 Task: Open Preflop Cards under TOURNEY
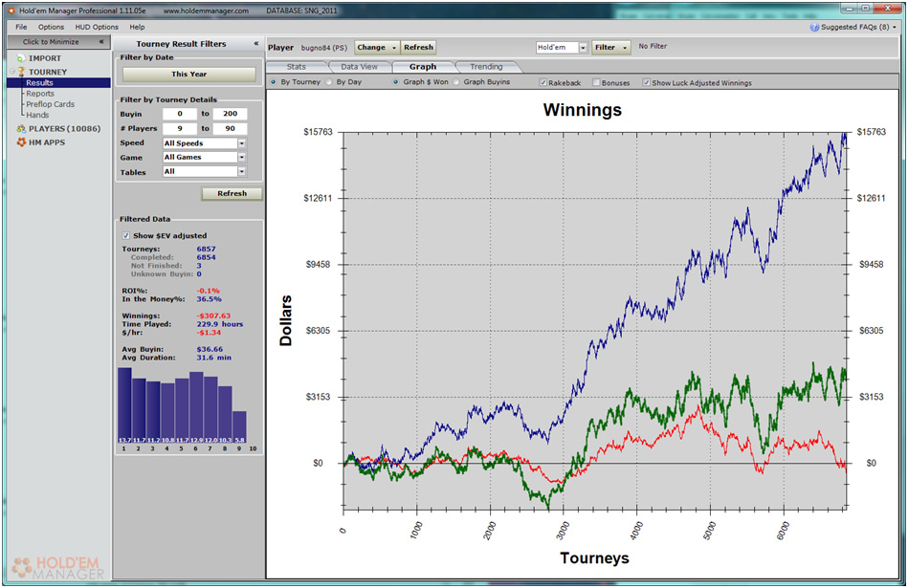pos(50,104)
